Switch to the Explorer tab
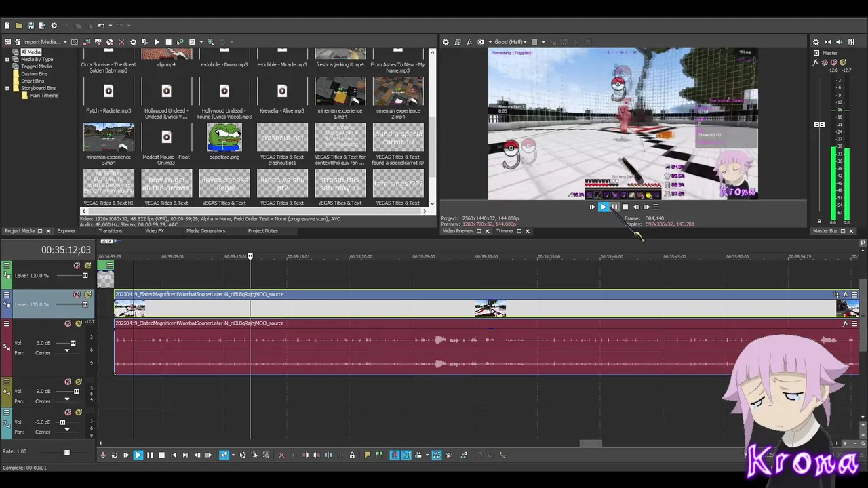Viewport: 868px width, 488px height. pos(66,231)
